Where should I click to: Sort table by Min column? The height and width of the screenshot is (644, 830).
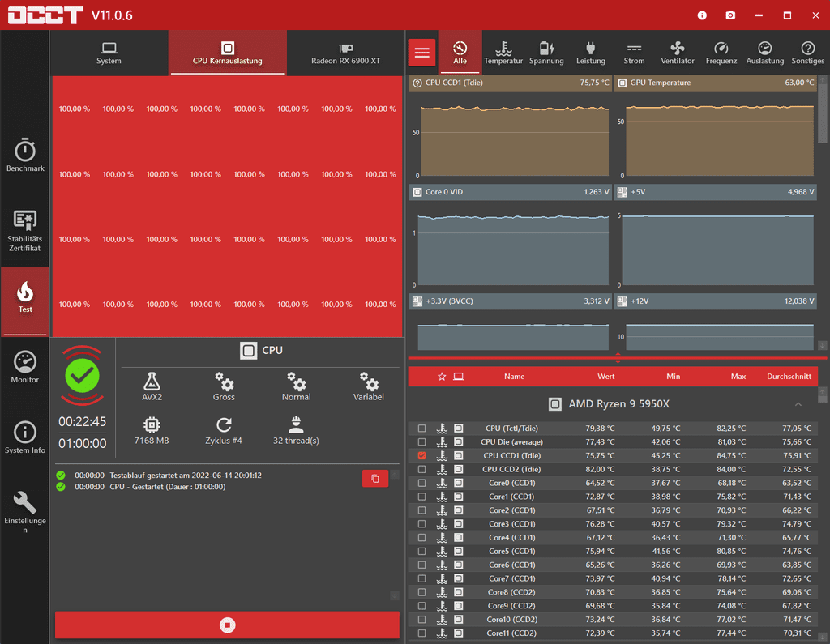[x=674, y=376]
